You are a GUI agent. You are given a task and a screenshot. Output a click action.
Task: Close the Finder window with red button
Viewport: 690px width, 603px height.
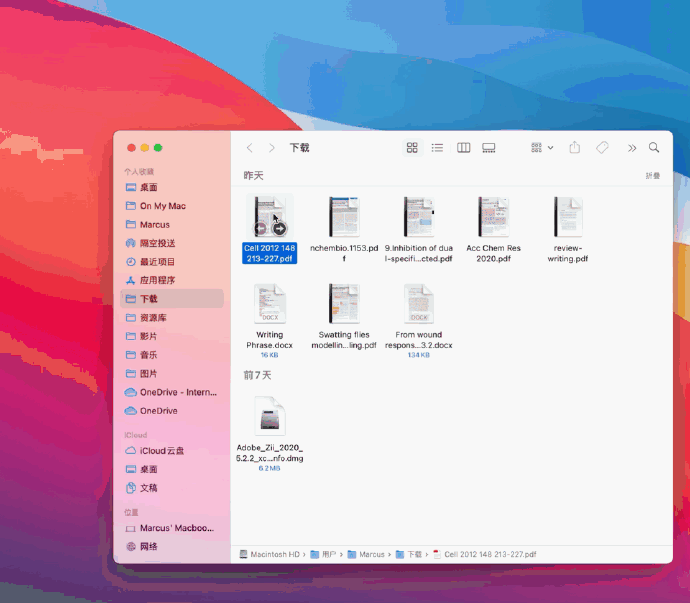[x=131, y=148]
